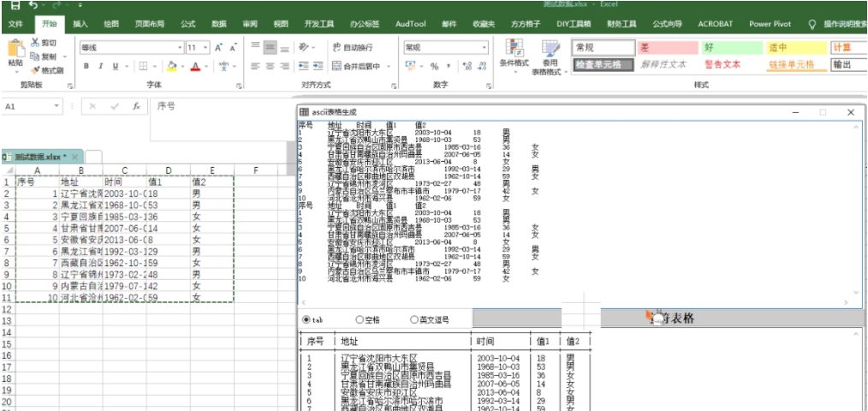The height and width of the screenshot is (411, 868).
Task: Open the font size dropdown (11)
Action: [x=206, y=48]
